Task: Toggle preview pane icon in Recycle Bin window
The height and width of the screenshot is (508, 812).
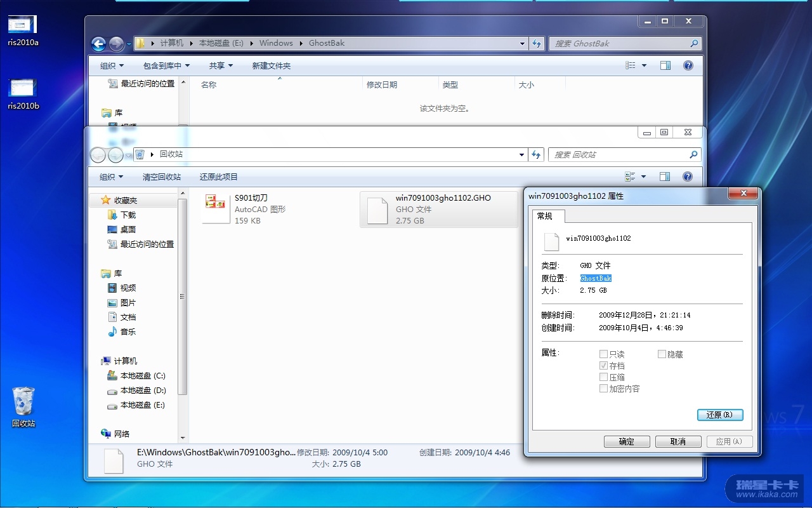Action: (x=665, y=177)
